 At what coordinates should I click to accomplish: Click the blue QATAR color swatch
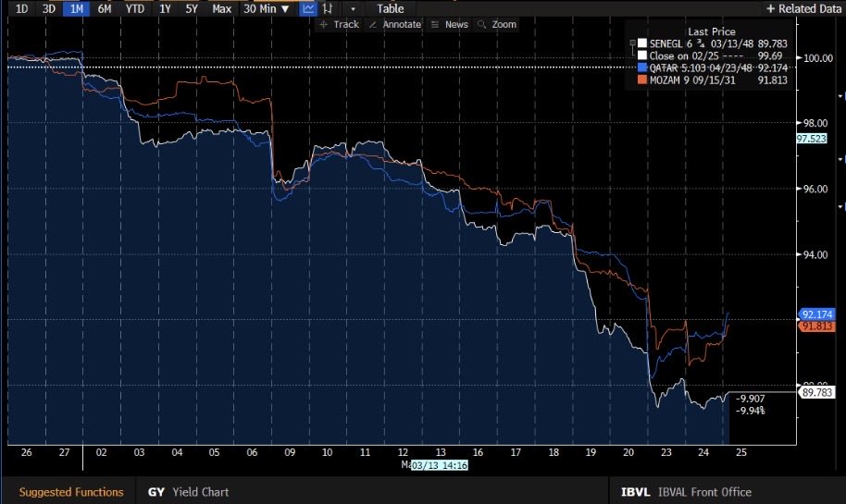point(642,68)
